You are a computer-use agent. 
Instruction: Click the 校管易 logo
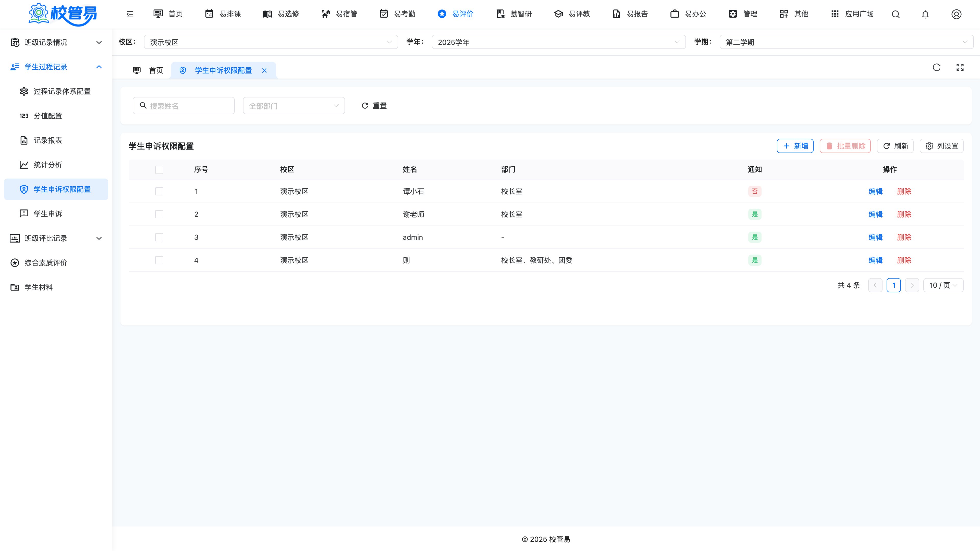coord(63,15)
